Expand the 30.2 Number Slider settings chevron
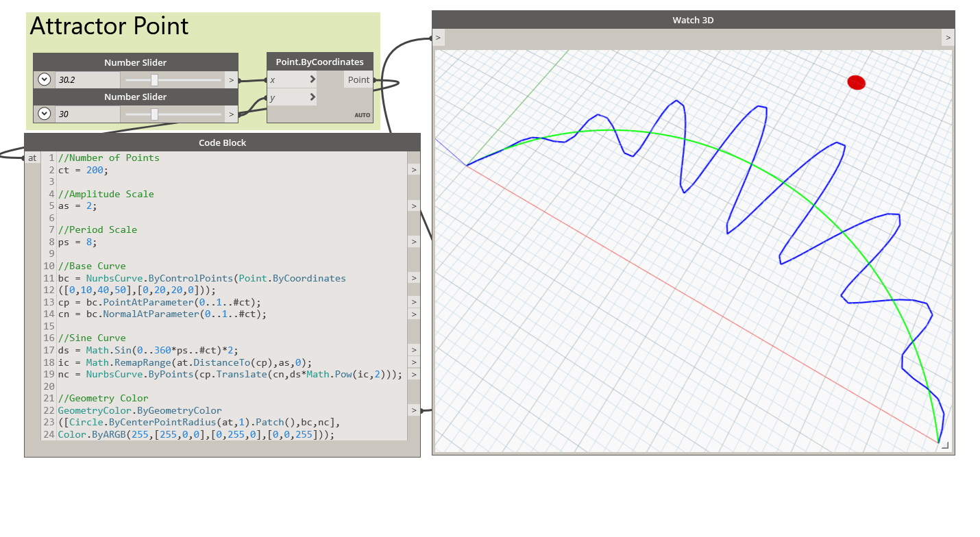This screenshot has width=980, height=537. coord(45,79)
